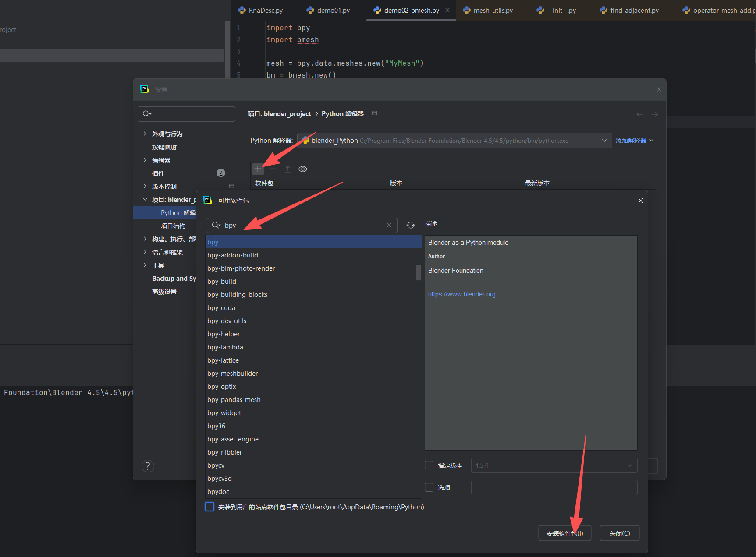Click the Package column header

(x=318, y=183)
